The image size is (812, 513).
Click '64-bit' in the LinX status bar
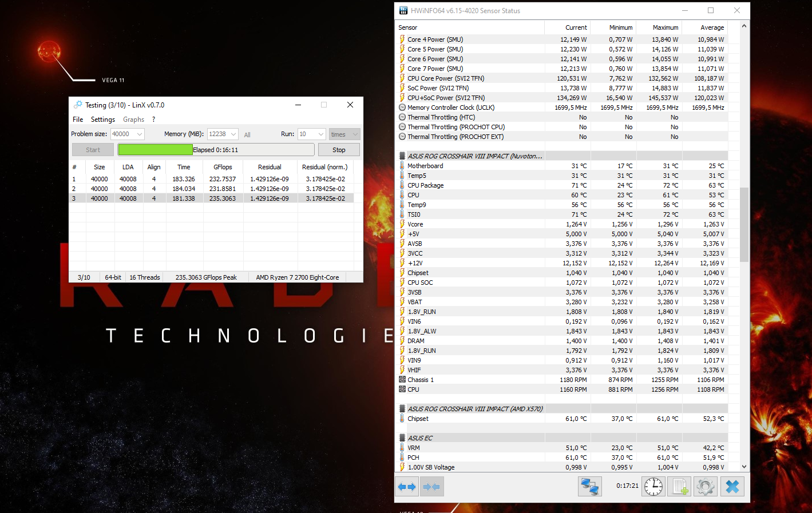pyautogui.click(x=113, y=277)
